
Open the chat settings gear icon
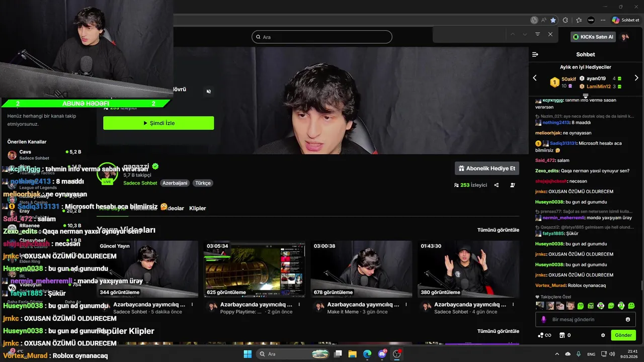point(603,335)
